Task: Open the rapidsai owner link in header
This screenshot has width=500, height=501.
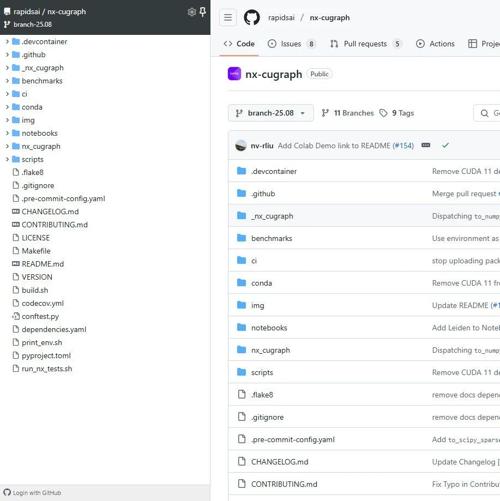Action: click(x=281, y=18)
